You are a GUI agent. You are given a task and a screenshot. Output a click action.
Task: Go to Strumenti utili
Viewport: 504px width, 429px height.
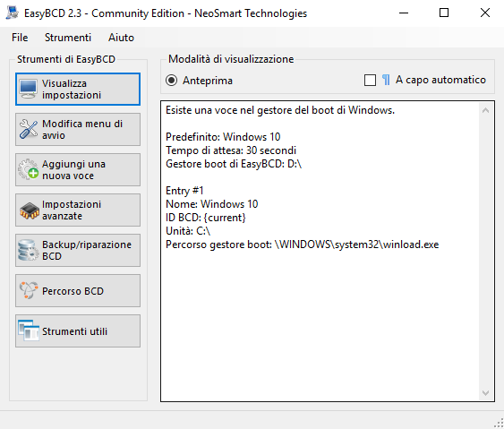(78, 330)
